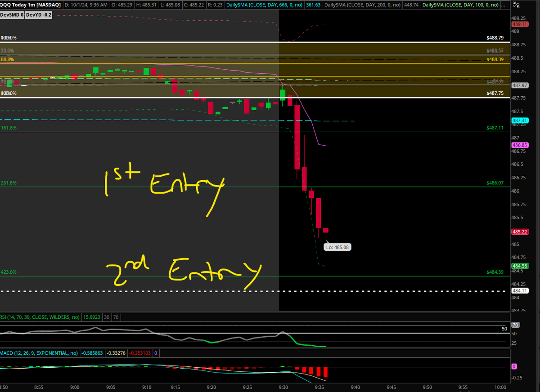This screenshot has width=540, height=392.
Task: Click the RSI overbought value 70 in header
Action: 116,317
